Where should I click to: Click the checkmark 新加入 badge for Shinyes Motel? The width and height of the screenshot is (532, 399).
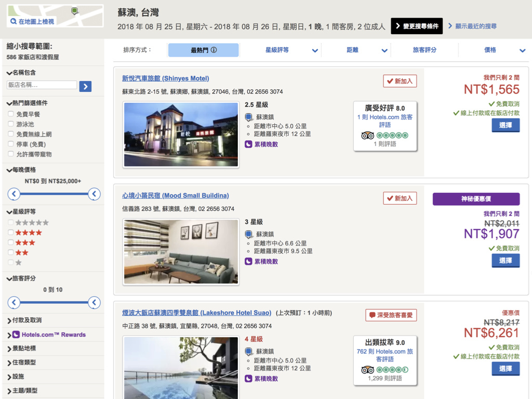click(400, 81)
